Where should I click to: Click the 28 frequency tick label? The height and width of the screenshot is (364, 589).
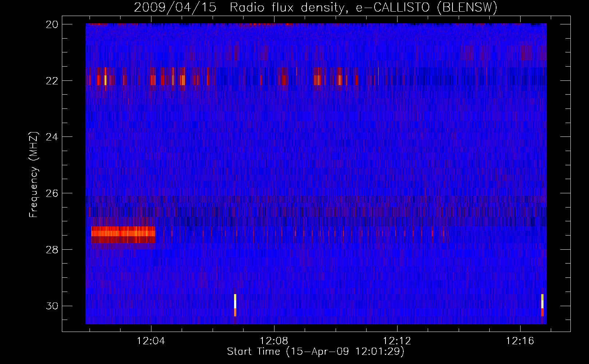click(x=52, y=249)
